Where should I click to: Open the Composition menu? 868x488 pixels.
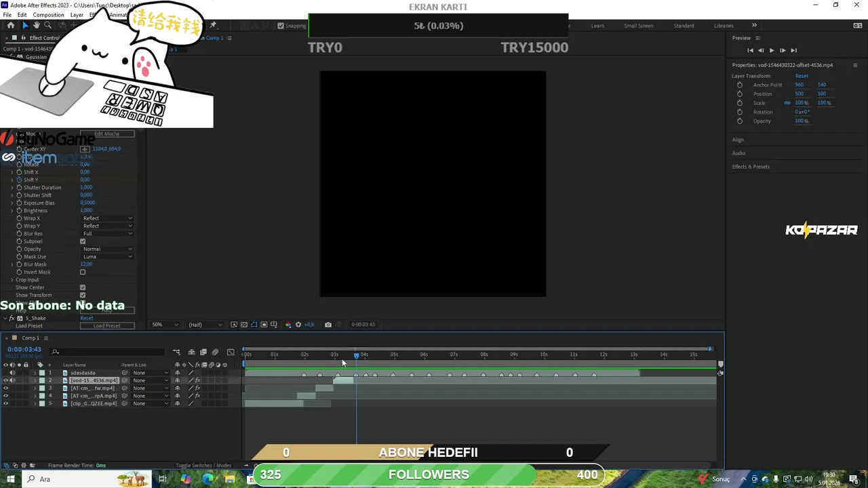48,15
